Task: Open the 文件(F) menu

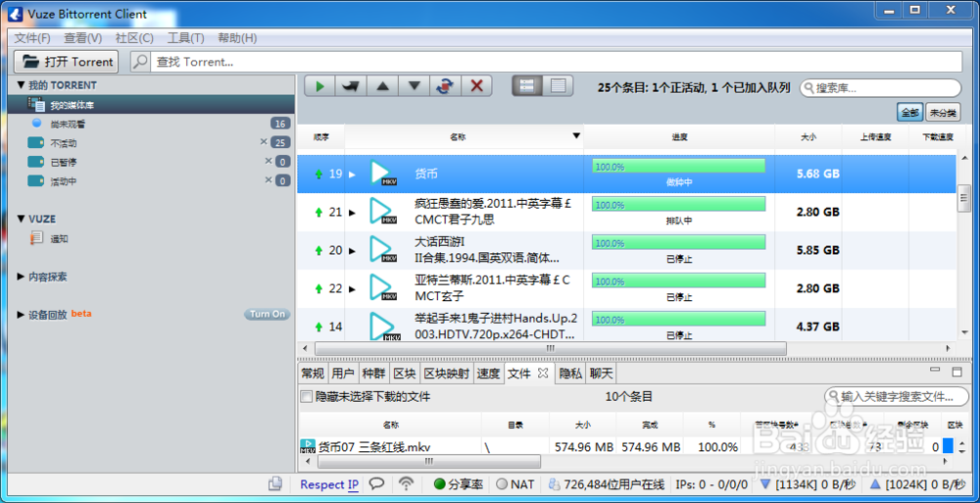Action: point(32,37)
